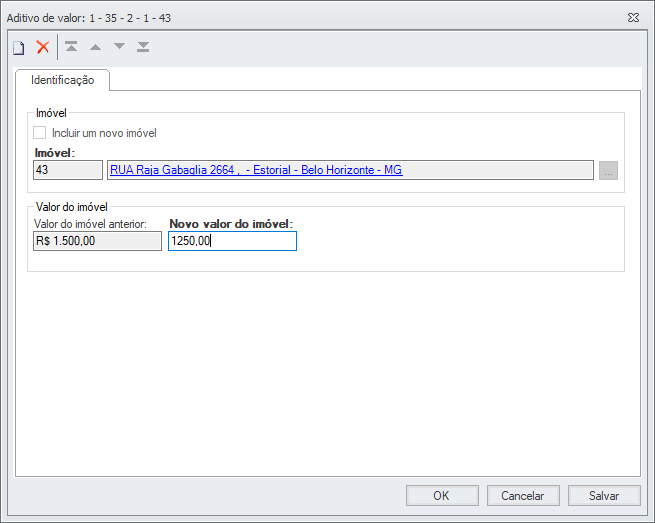Image resolution: width=655 pixels, height=523 pixels.
Task: Click the new record document icon
Action: coord(18,47)
